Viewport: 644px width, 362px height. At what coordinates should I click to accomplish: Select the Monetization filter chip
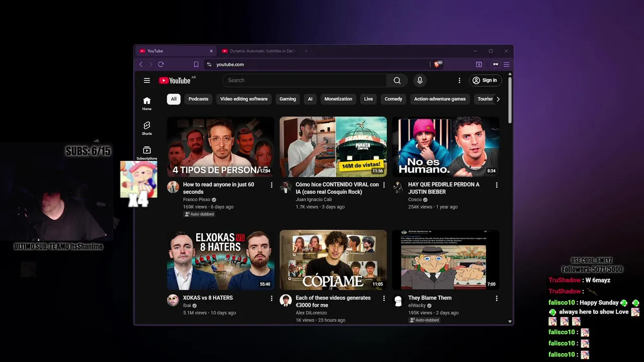338,99
